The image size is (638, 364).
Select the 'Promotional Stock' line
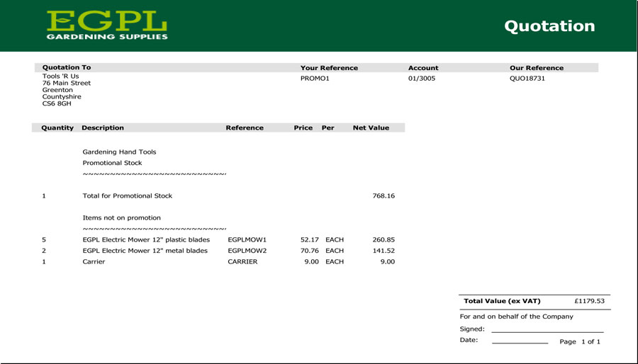112,163
